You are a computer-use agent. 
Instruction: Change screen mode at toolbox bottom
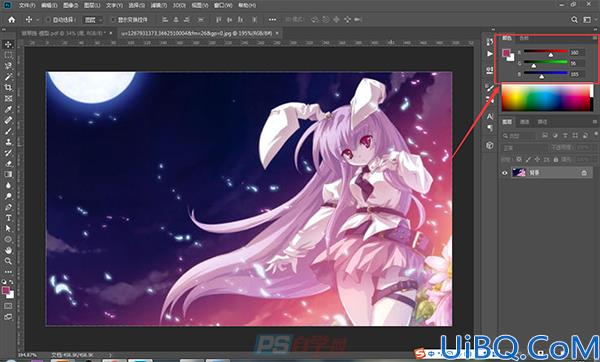pyautogui.click(x=8, y=317)
